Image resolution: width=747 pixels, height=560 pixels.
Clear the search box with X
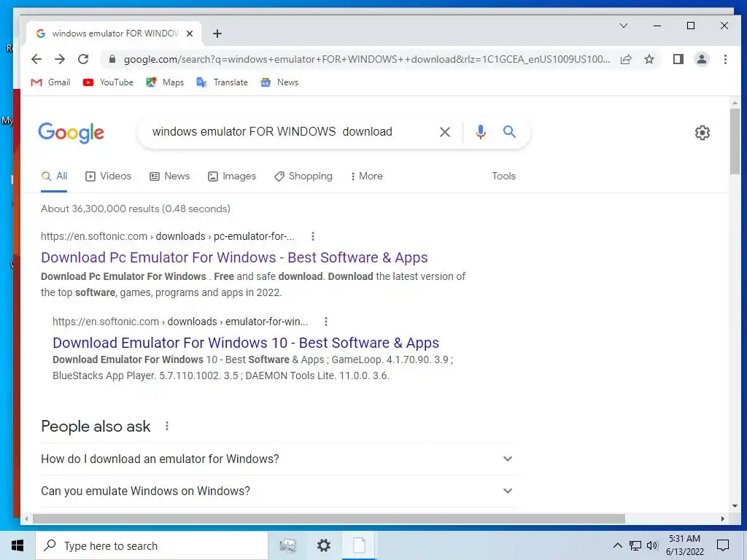(x=445, y=132)
